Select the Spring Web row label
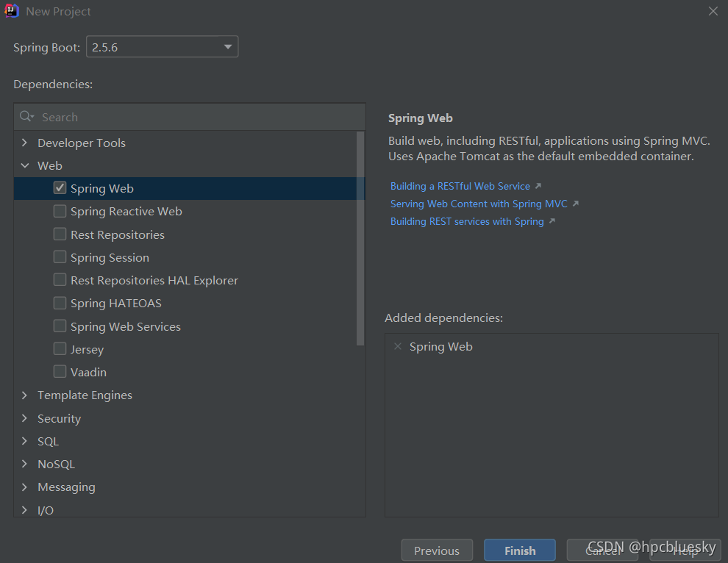728x563 pixels. coord(102,188)
